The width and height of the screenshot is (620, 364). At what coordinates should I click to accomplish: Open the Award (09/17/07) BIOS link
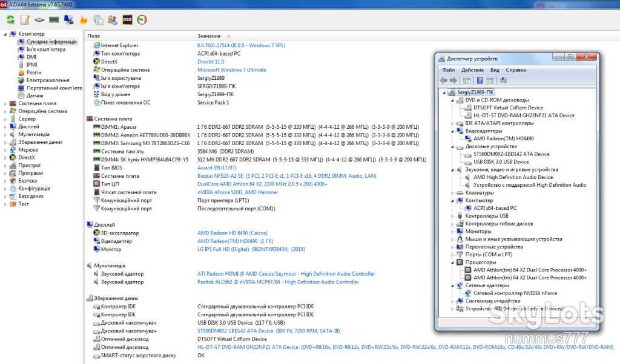point(217,167)
